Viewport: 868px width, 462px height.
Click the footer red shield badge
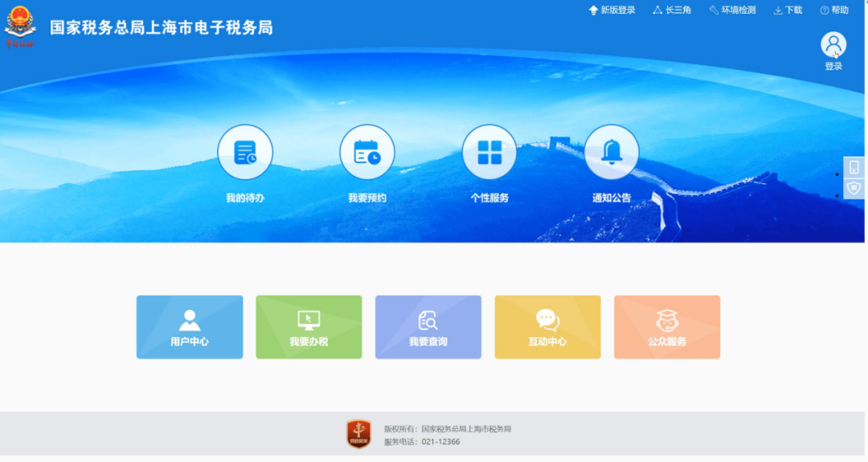[358, 434]
